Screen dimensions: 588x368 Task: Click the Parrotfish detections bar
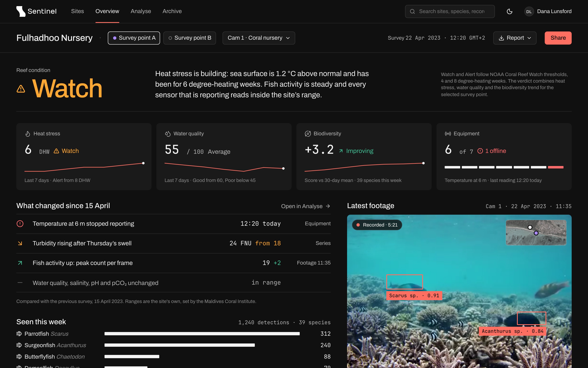[202, 334]
